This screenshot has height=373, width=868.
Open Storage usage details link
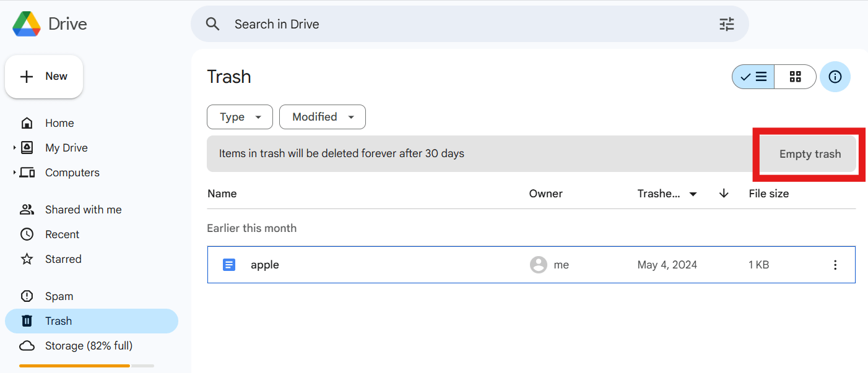coord(89,345)
